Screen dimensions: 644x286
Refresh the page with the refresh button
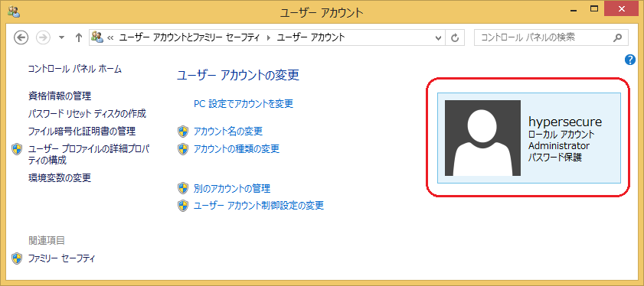pyautogui.click(x=455, y=37)
